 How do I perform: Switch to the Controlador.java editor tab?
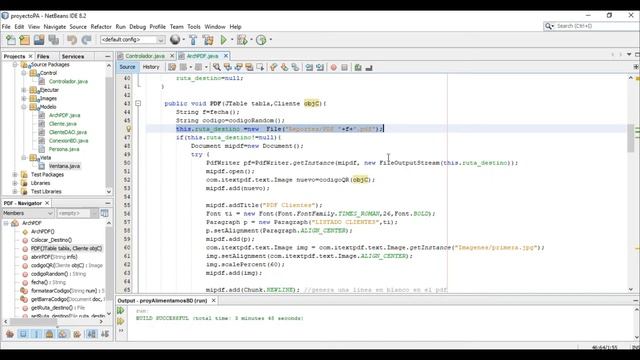144,56
